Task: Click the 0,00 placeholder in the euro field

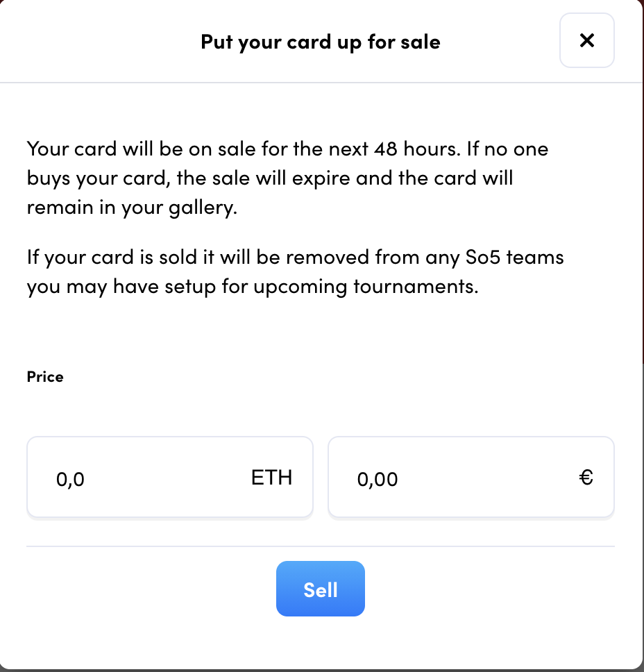Action: (378, 479)
